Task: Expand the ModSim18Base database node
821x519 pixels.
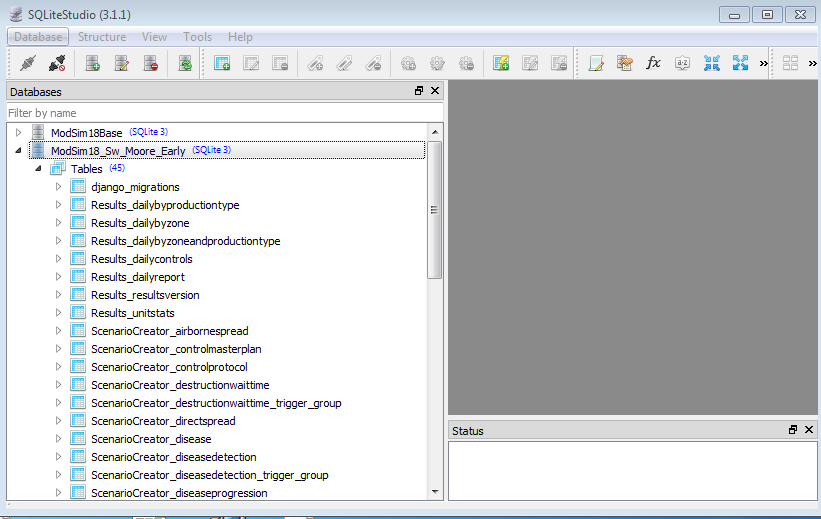Action: click(x=18, y=132)
